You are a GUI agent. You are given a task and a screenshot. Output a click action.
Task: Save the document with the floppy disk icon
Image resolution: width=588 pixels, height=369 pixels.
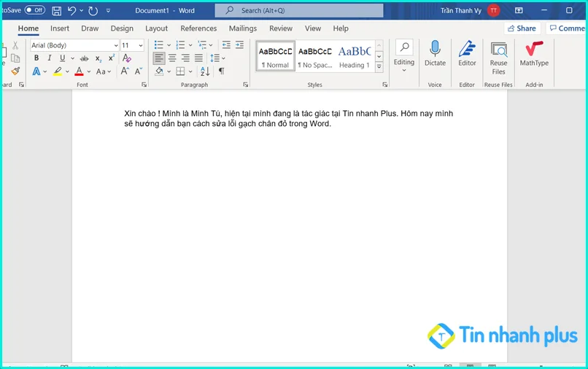57,10
